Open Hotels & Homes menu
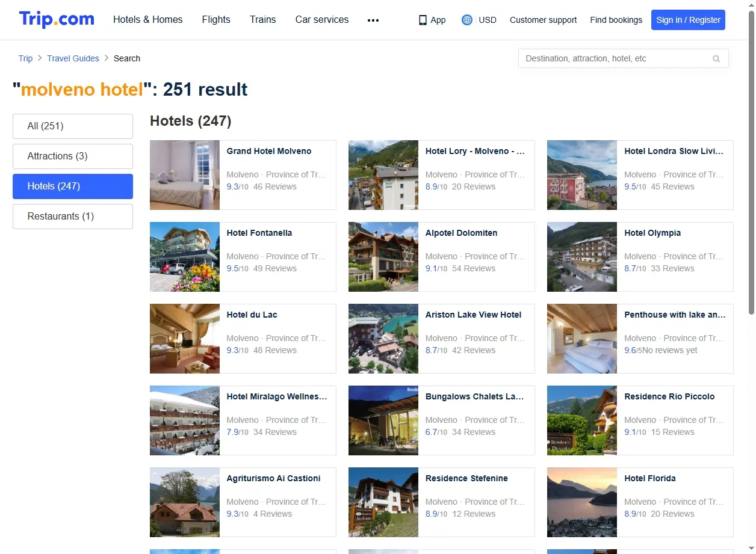Screen dimensions: 756x554 (148, 20)
